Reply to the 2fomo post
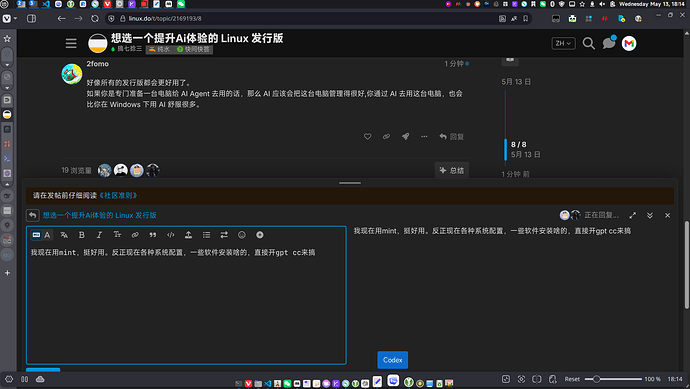The image size is (690, 389). (x=451, y=136)
